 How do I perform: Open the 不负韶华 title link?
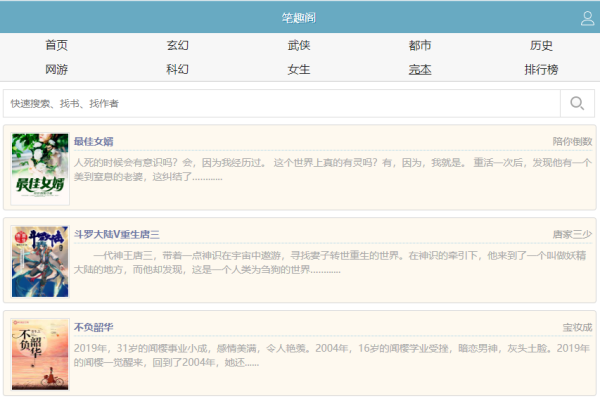(x=94, y=327)
